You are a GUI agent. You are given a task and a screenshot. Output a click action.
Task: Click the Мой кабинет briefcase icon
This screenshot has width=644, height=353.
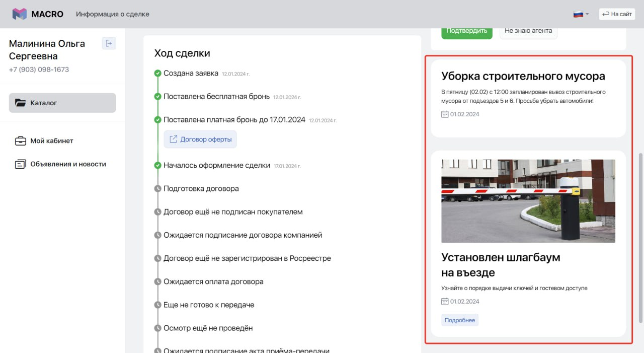(x=20, y=141)
